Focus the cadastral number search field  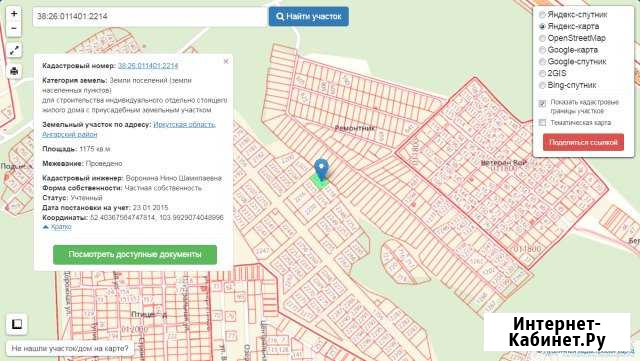point(149,16)
